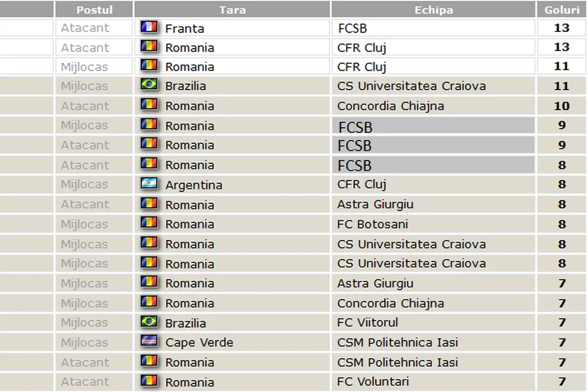Sort by the Postul column header
Screen dimensions: 588x392
(94, 10)
